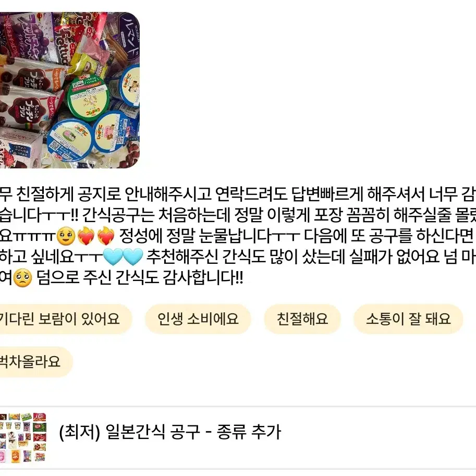The image size is (476, 476).
Task: Open the 일본간식 공구 product thumbnail
Action: pyautogui.click(x=23, y=438)
